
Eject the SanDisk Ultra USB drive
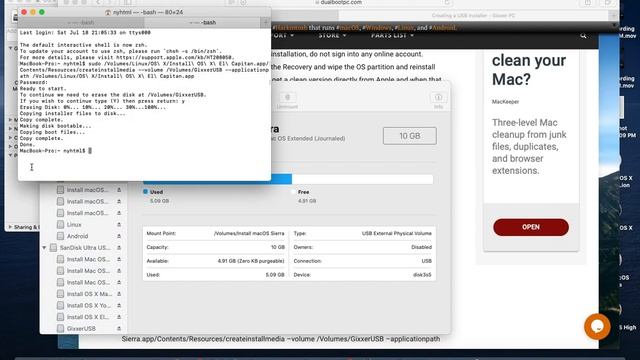pos(119,248)
